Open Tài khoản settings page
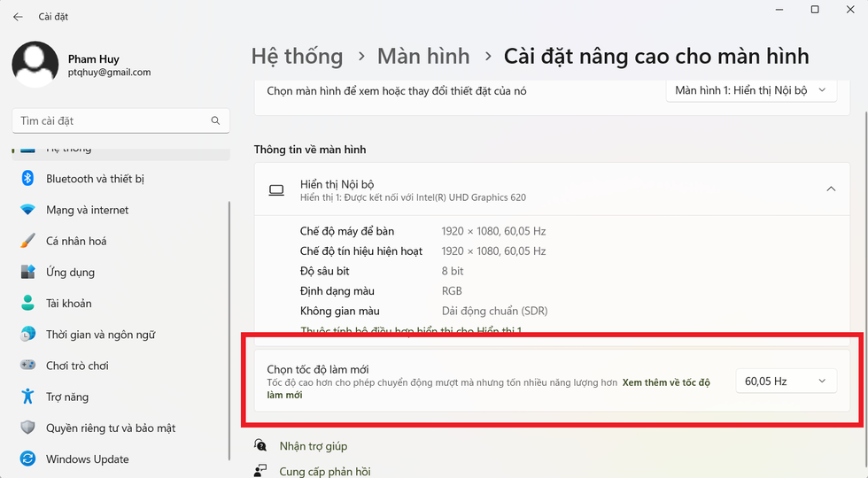This screenshot has width=868, height=478. tap(120, 303)
